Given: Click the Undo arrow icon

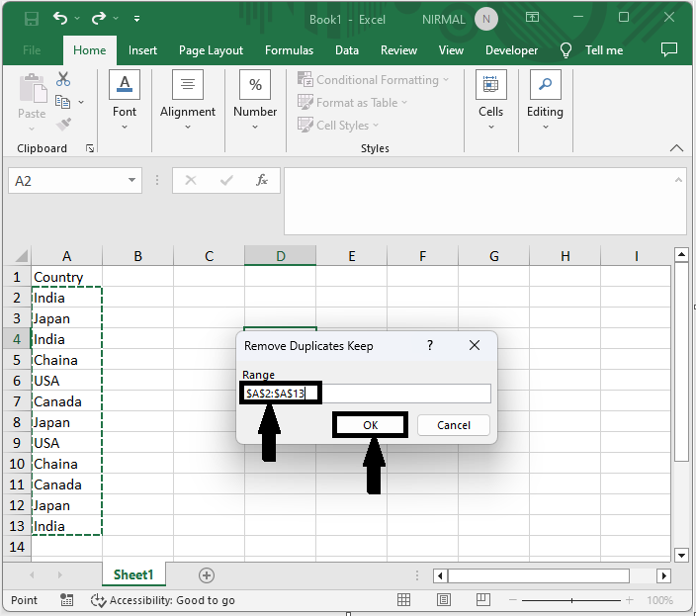Looking at the screenshot, I should click(x=60, y=18).
